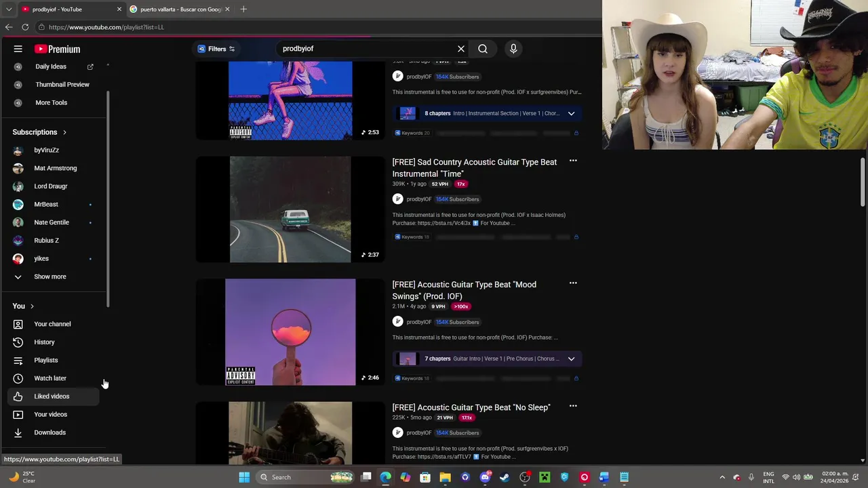Click prodbyIOF channel avatar under Mood Swings
The height and width of the screenshot is (488, 868).
397,322
